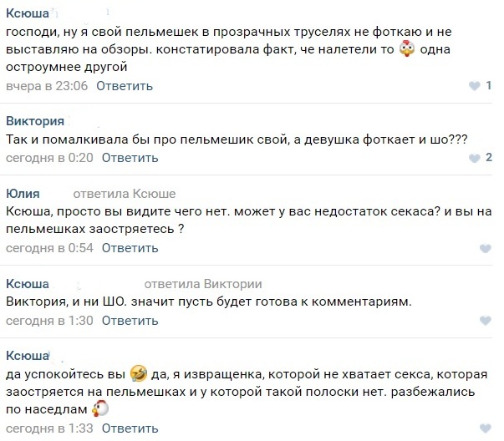Image resolution: width=504 pixels, height=441 pixels.
Task: Click Ответить under the 23:06 comment
Action: tap(125, 86)
